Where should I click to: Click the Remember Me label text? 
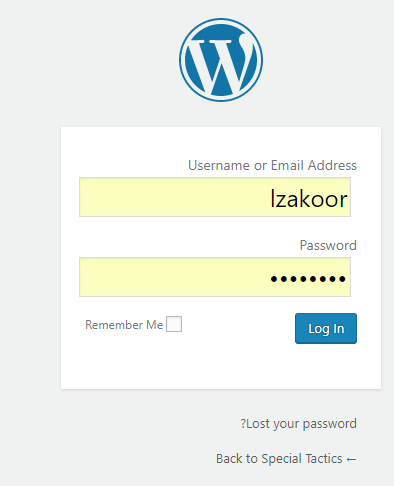[x=124, y=325]
